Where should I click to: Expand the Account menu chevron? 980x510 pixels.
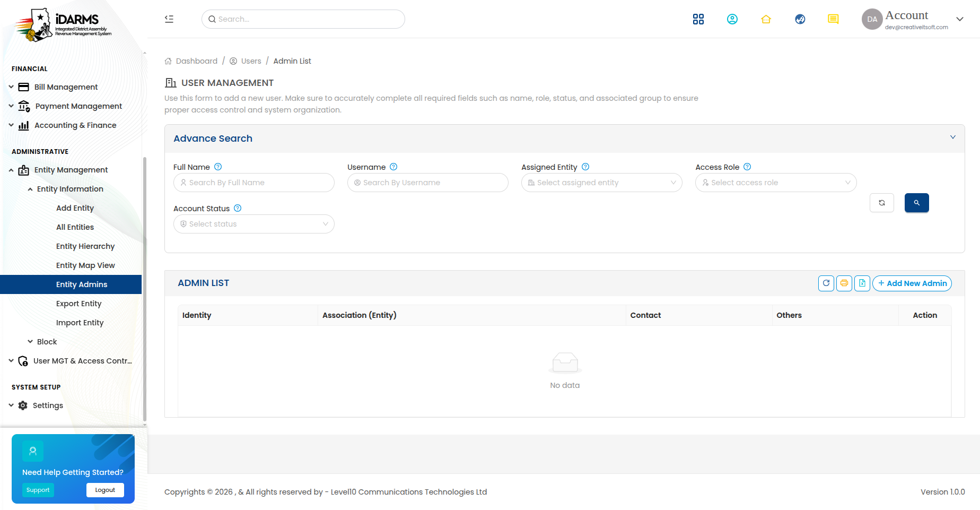tap(960, 19)
